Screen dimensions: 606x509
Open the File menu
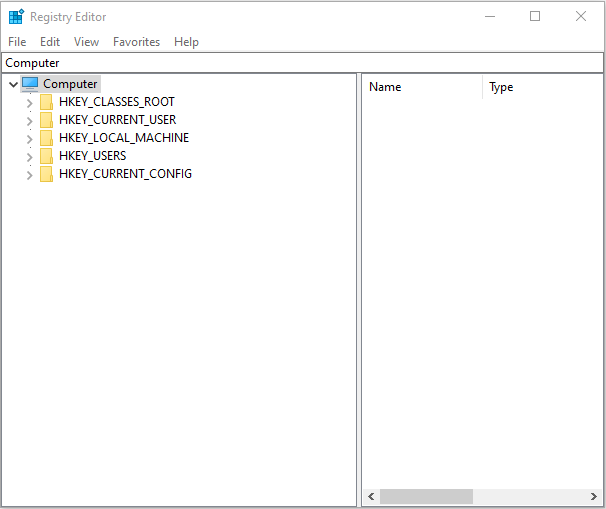(17, 42)
